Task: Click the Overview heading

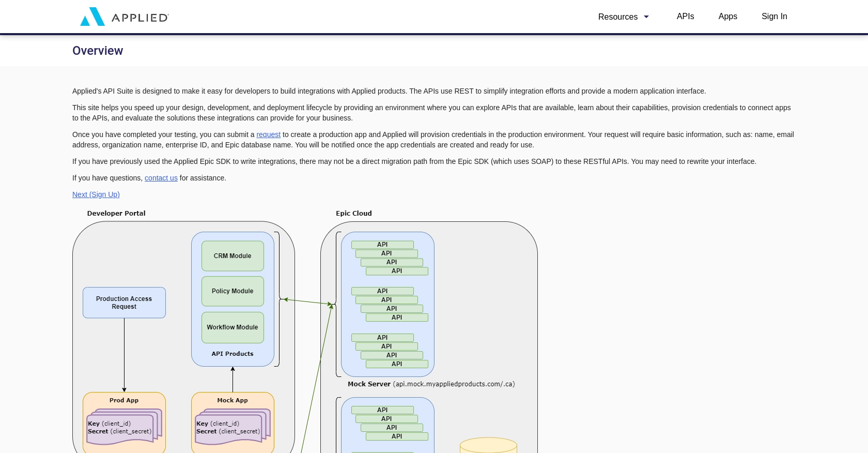Action: [x=98, y=51]
